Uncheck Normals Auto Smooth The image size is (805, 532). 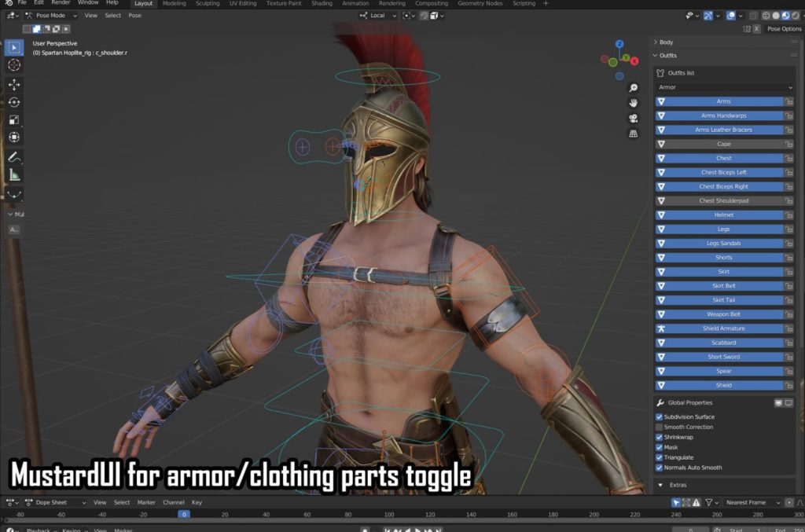[x=659, y=467]
